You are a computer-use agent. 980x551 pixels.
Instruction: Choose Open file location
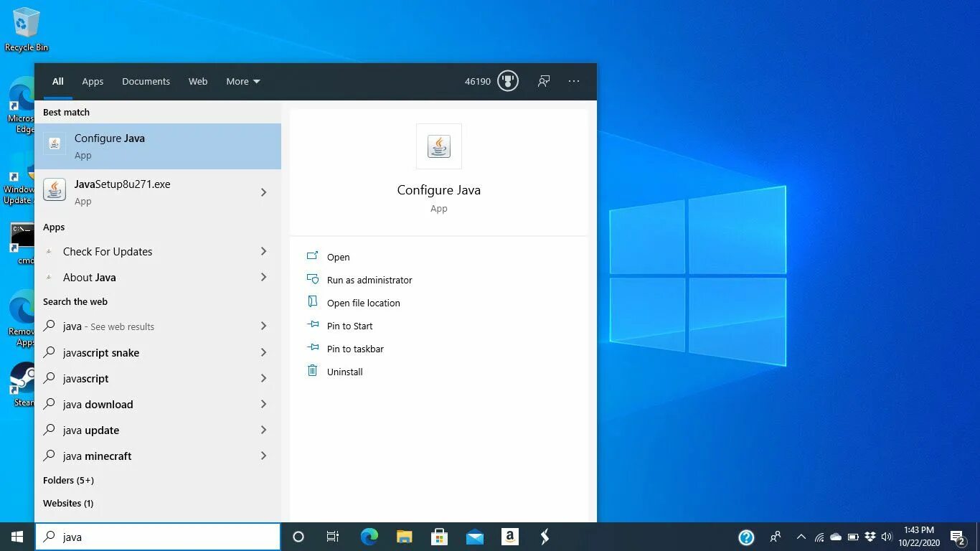click(363, 303)
